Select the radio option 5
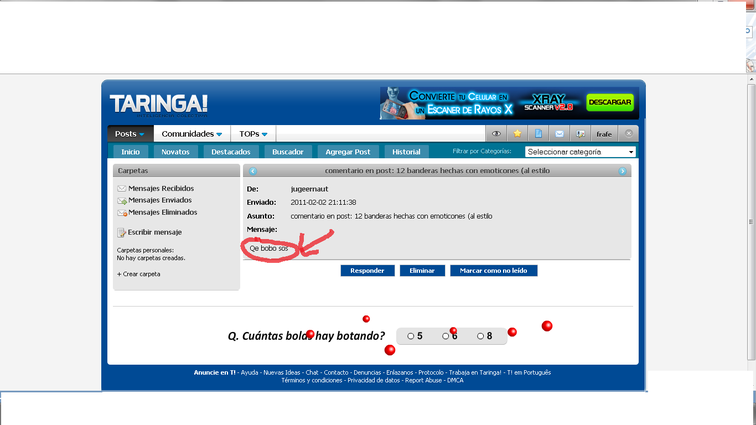This screenshot has height=425, width=756. tap(411, 336)
